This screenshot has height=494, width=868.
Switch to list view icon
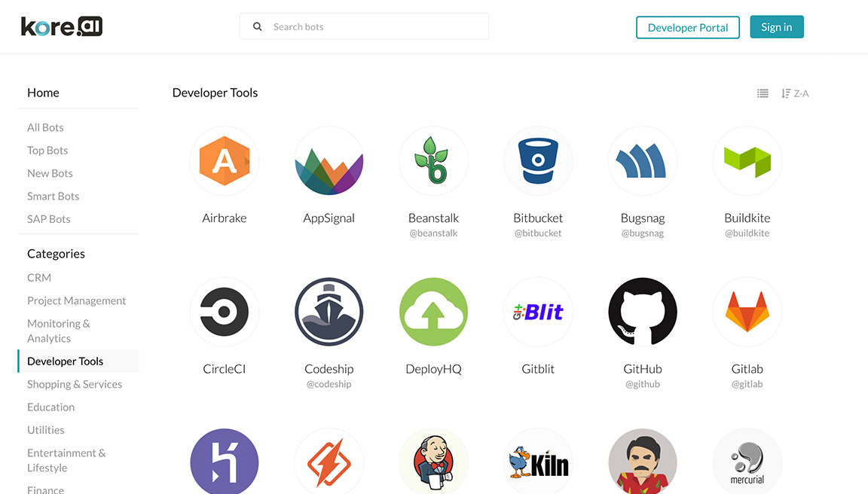(x=763, y=93)
